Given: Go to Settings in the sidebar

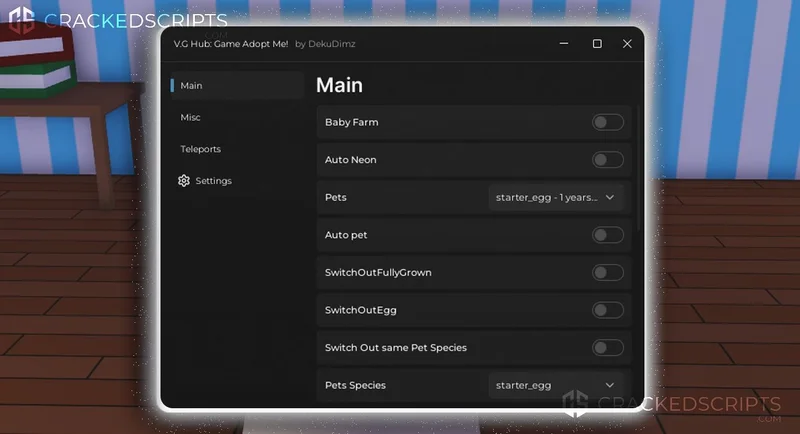Looking at the screenshot, I should [213, 181].
